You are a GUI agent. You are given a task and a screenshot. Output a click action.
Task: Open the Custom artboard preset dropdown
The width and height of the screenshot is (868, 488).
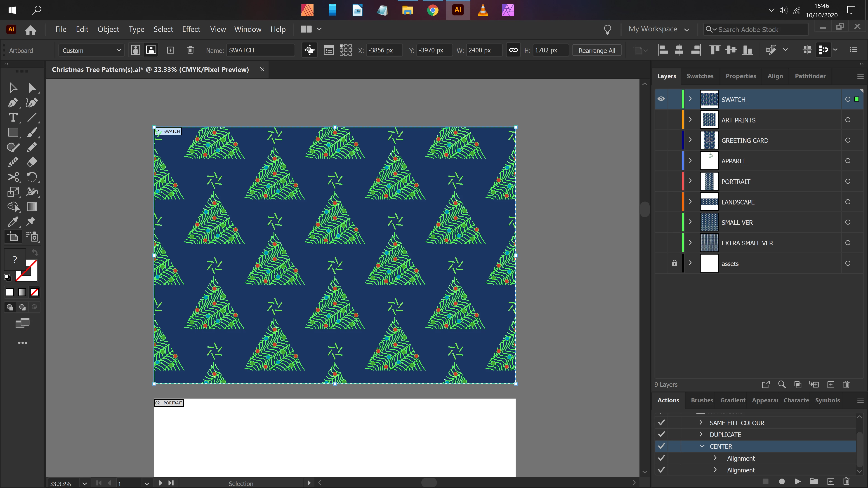tap(91, 50)
